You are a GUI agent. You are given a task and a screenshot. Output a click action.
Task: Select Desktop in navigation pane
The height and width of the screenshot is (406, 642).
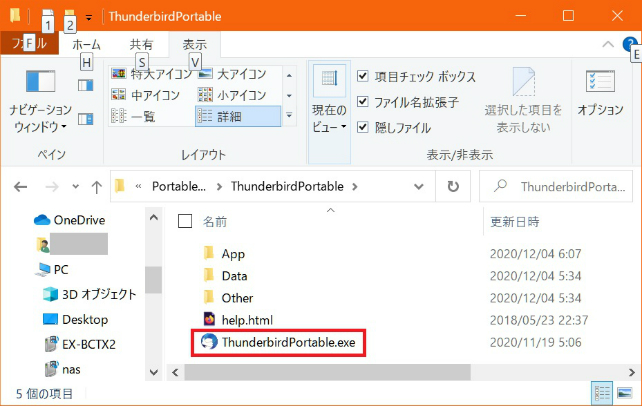tap(75, 319)
